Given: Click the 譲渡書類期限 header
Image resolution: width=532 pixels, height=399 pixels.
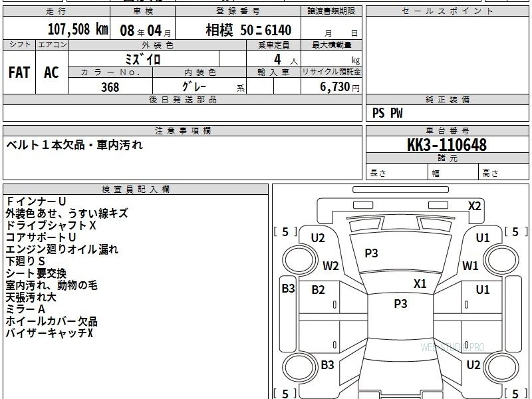Looking at the screenshot, I should pyautogui.click(x=331, y=11).
